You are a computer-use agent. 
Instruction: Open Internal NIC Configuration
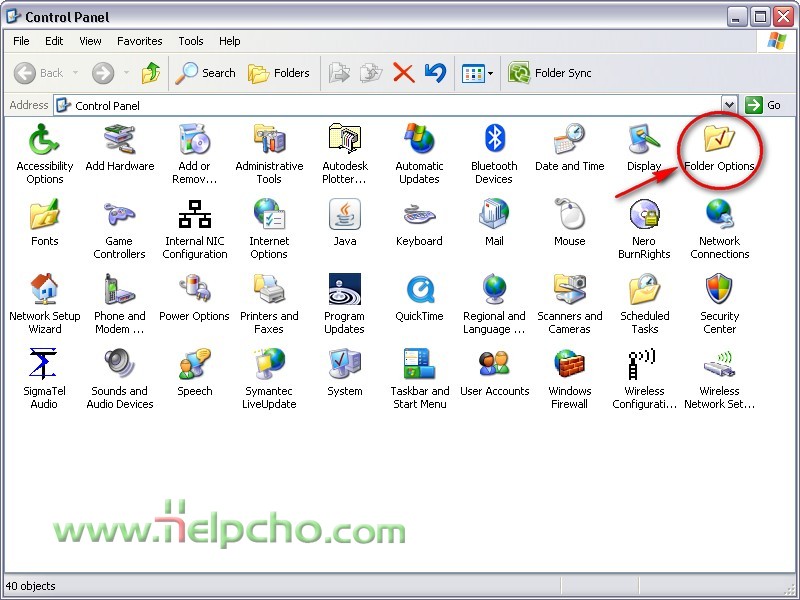pos(194,229)
